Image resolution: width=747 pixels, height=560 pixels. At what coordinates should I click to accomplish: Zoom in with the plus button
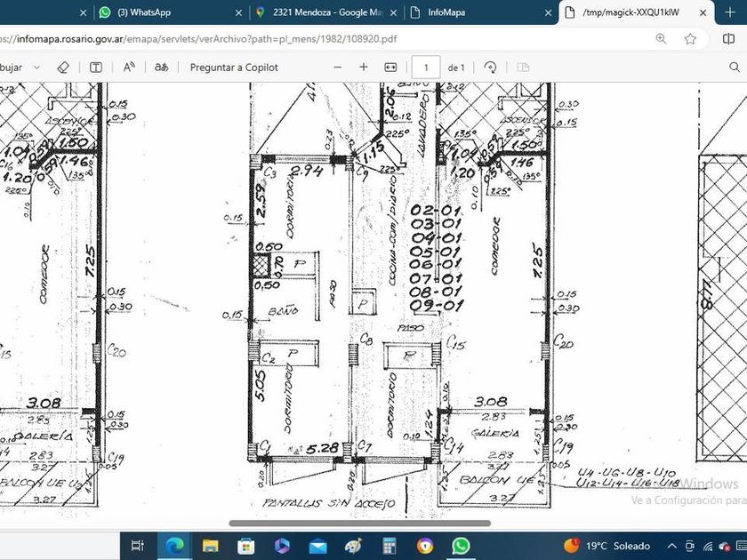[x=364, y=68]
